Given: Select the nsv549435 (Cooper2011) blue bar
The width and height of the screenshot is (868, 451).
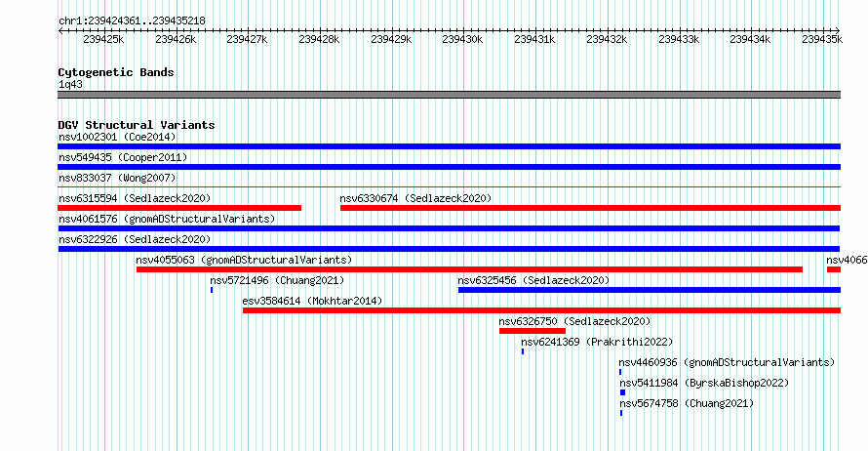Looking at the screenshot, I should tap(449, 167).
